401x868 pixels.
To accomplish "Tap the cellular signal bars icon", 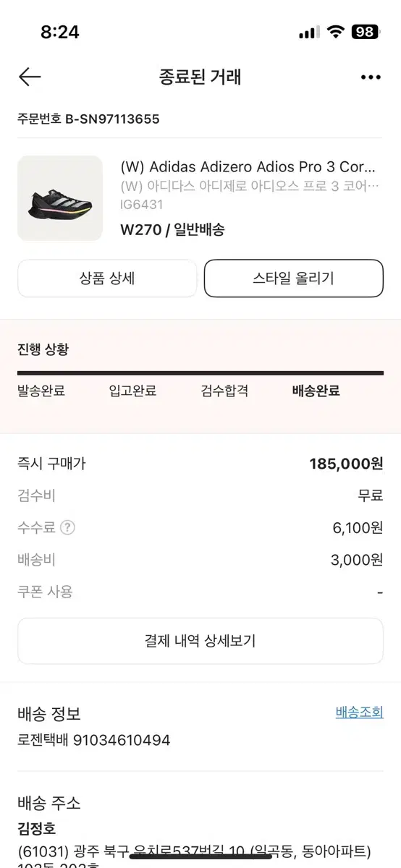I will click(308, 33).
